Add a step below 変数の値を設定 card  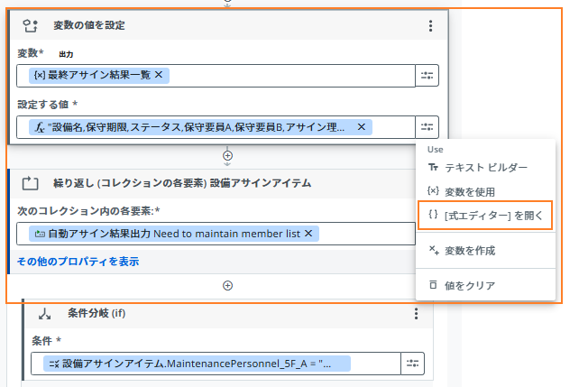pyautogui.click(x=227, y=156)
